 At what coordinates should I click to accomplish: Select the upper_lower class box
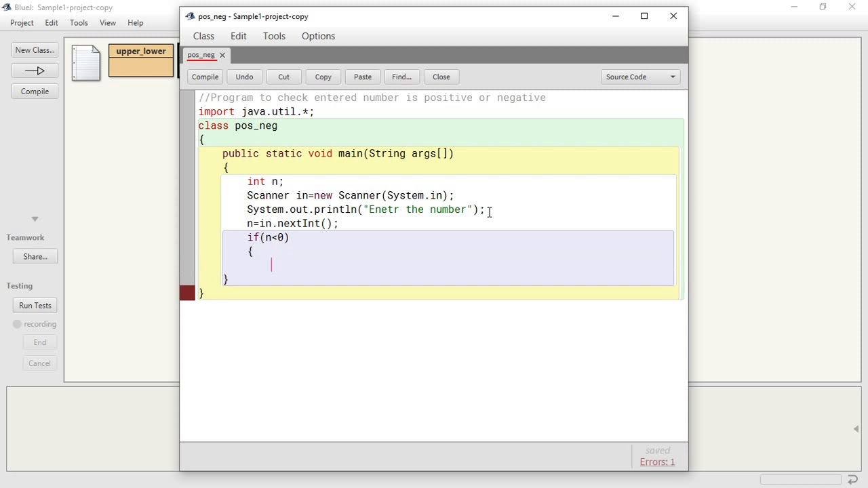[x=141, y=60]
